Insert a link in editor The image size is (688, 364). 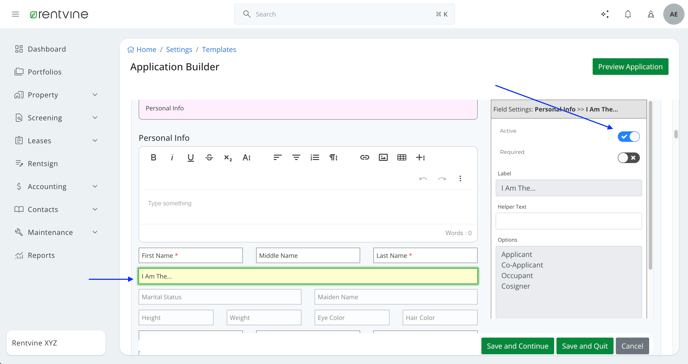pos(365,157)
